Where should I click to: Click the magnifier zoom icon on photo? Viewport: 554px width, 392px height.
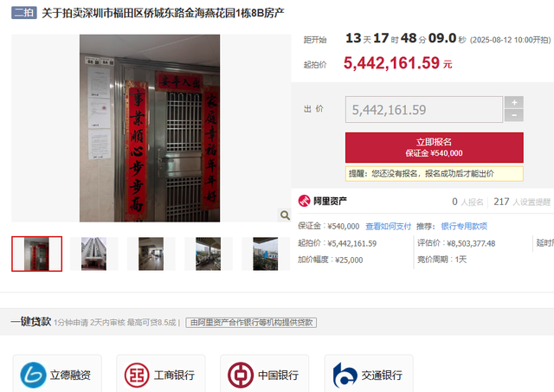pyautogui.click(x=285, y=215)
